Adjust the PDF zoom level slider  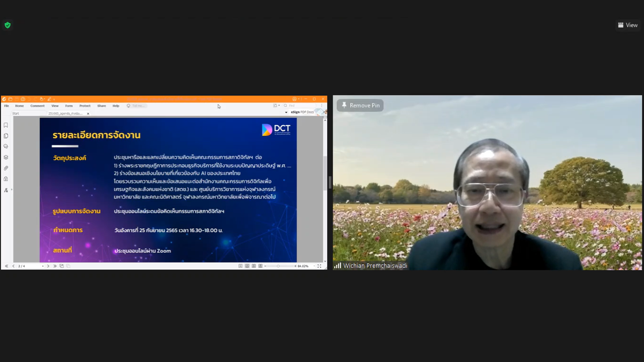pyautogui.click(x=279, y=266)
